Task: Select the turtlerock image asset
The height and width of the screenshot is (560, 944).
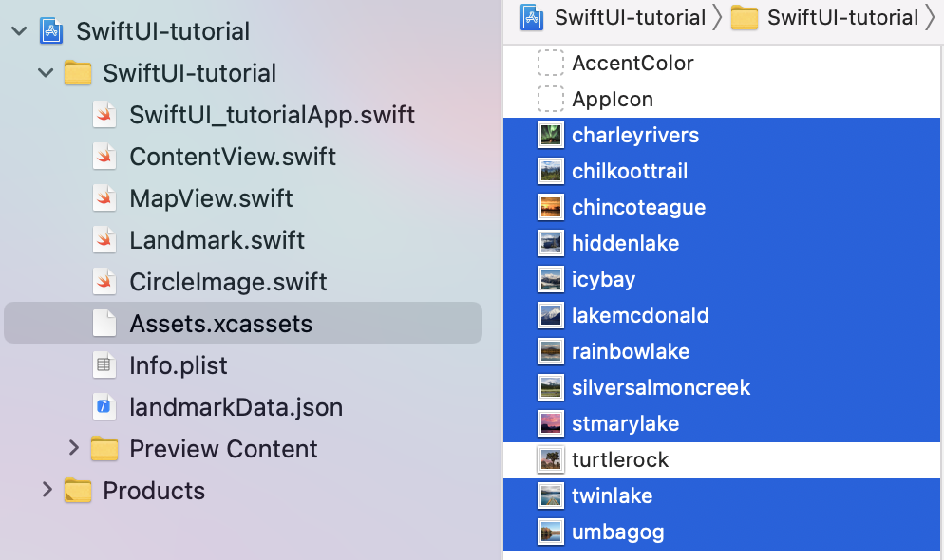Action: pyautogui.click(x=721, y=460)
